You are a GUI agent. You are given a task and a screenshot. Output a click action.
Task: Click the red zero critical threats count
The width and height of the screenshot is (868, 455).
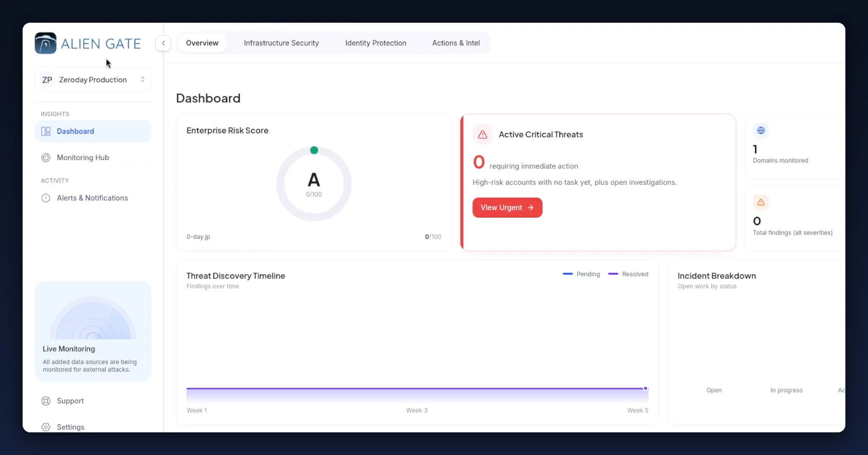point(479,162)
